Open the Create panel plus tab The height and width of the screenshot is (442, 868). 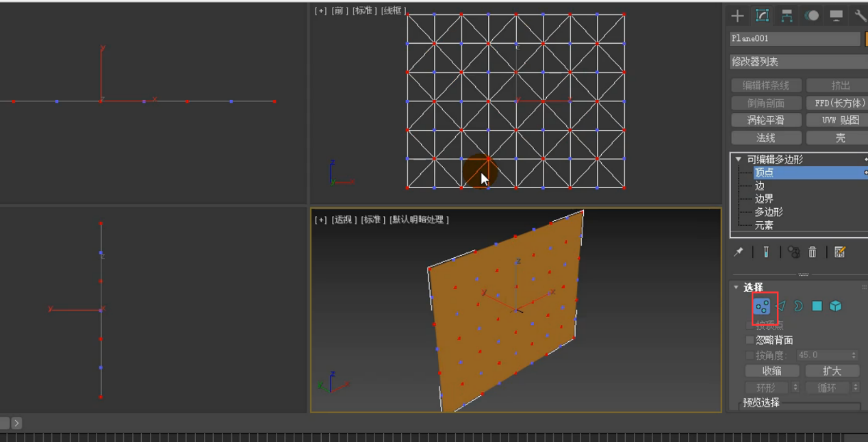click(737, 16)
